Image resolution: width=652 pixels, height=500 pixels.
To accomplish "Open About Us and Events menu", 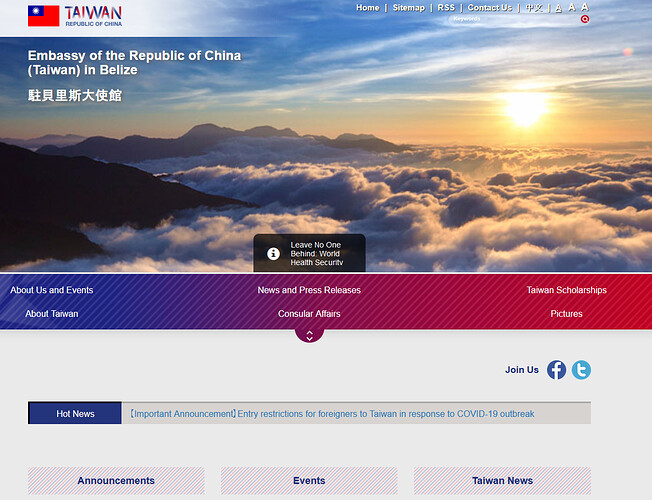I will (52, 290).
